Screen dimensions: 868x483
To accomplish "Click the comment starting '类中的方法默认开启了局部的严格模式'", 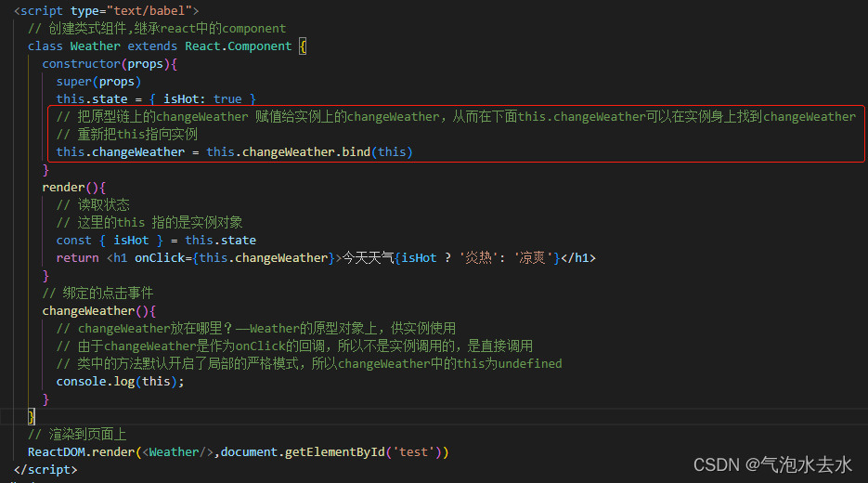I will click(309, 364).
